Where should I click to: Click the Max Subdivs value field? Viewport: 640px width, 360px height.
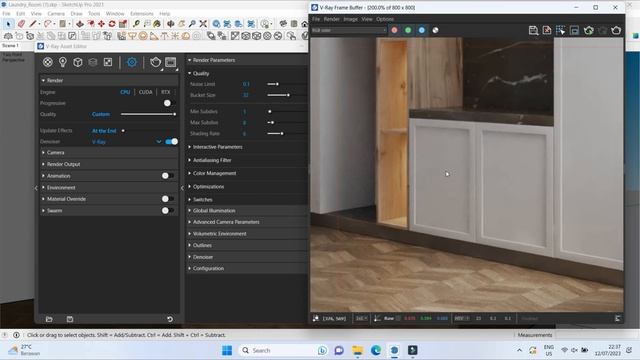(x=245, y=122)
